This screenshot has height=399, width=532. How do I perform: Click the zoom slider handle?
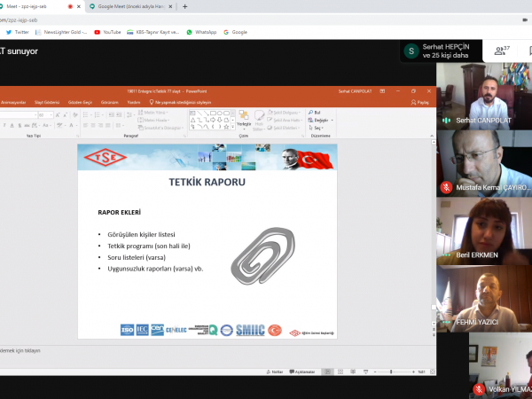(391, 372)
